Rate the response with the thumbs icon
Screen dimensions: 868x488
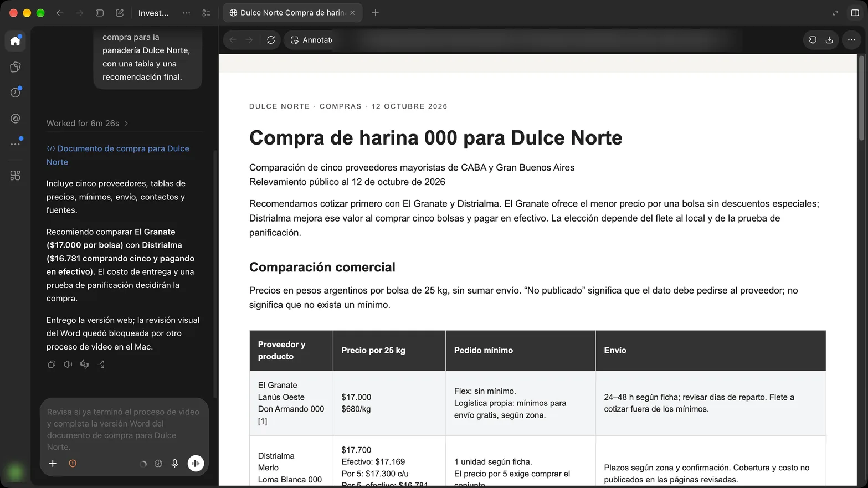click(84, 364)
